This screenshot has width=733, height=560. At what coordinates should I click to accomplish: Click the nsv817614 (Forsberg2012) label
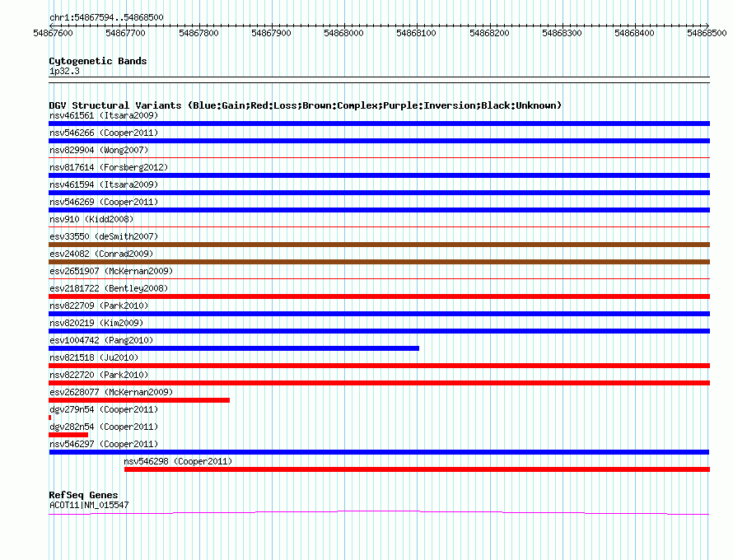point(109,167)
